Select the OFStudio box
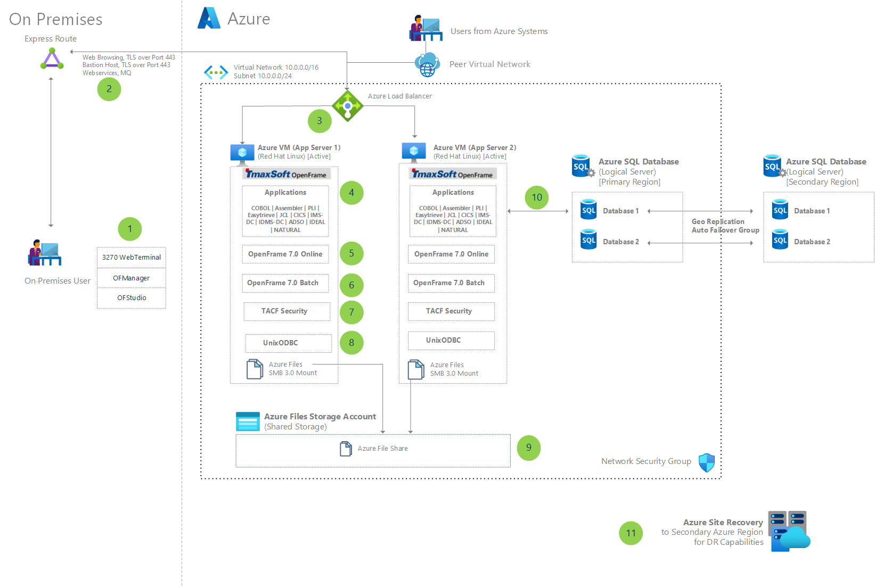The image size is (875, 588). pyautogui.click(x=132, y=298)
